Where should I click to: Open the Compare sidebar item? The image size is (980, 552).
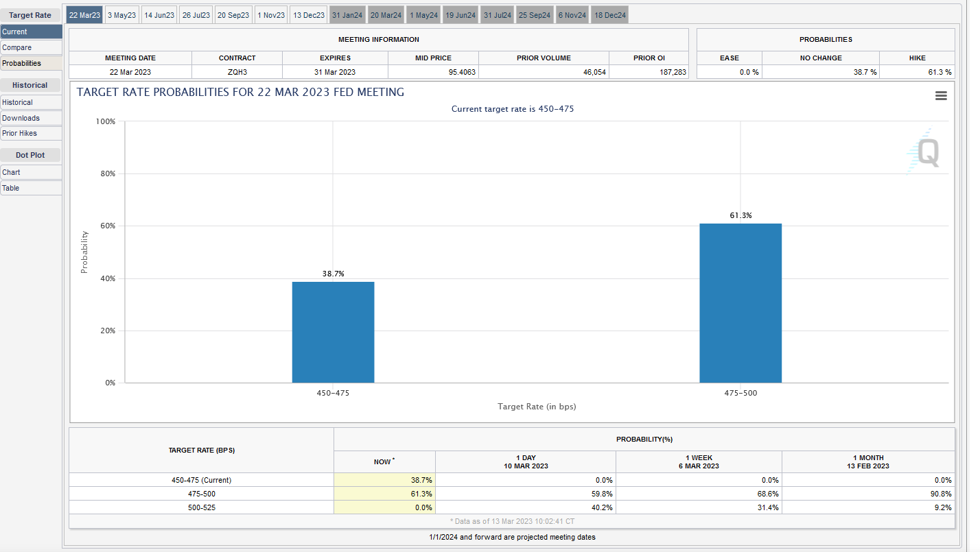pos(31,47)
